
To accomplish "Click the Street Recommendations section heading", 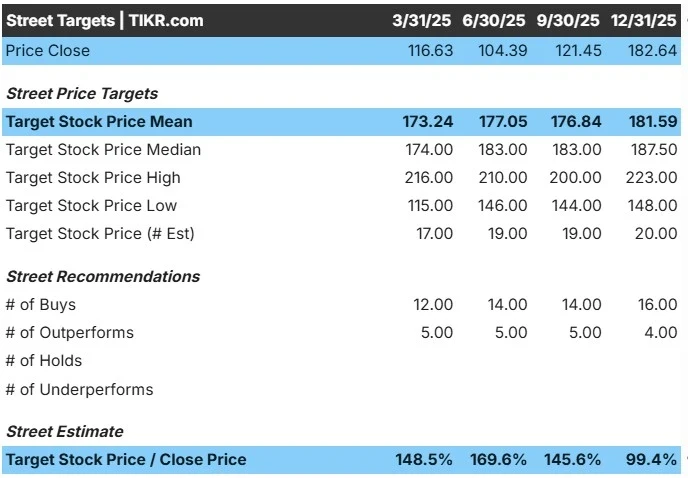I will tap(103, 277).
